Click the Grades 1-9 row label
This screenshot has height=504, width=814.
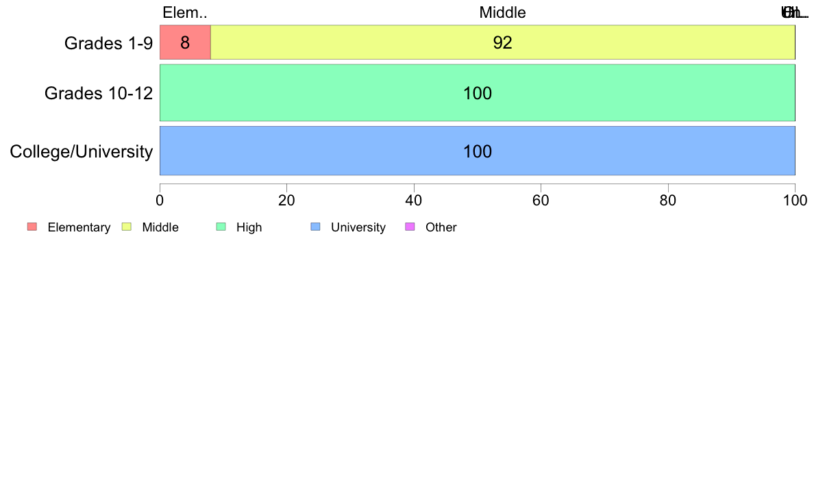(108, 43)
